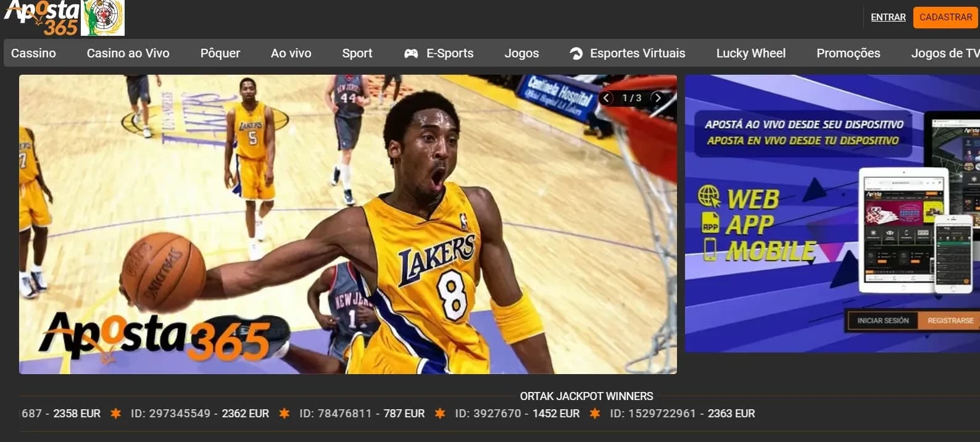This screenshot has width=980, height=442.
Task: Click the APP file icon on the promo
Action: pyautogui.click(x=710, y=223)
